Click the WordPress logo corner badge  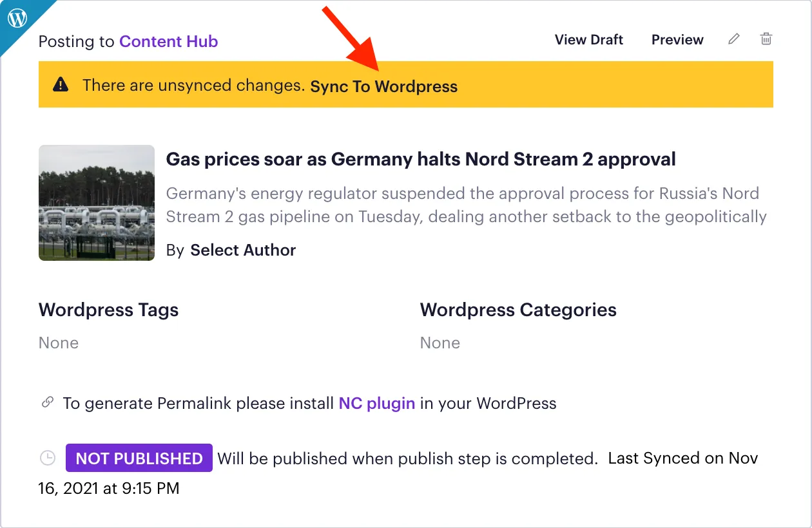17,18
